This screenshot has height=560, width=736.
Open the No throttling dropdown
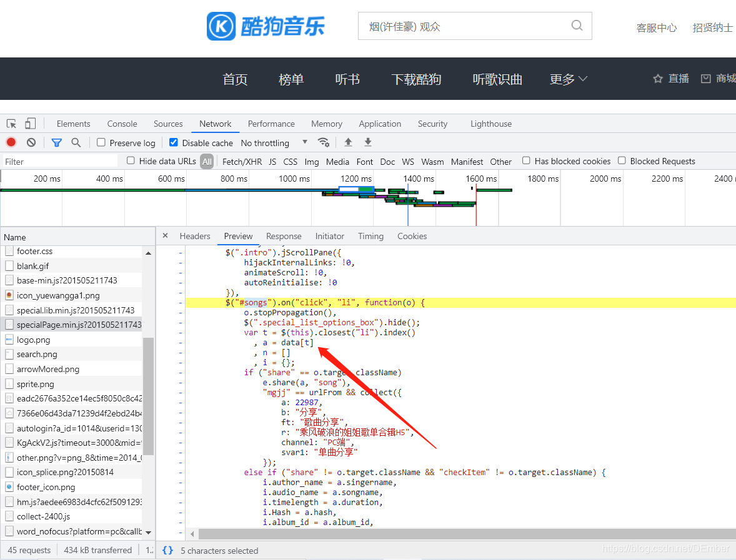point(274,142)
